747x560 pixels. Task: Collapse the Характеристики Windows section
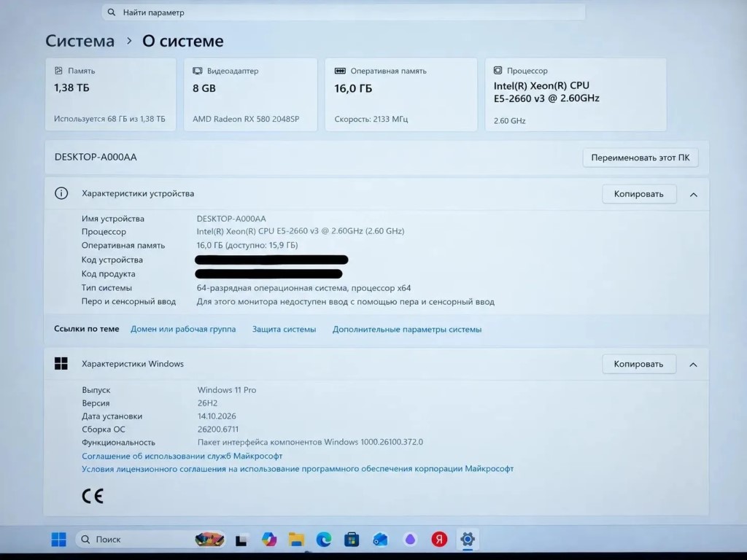point(694,365)
